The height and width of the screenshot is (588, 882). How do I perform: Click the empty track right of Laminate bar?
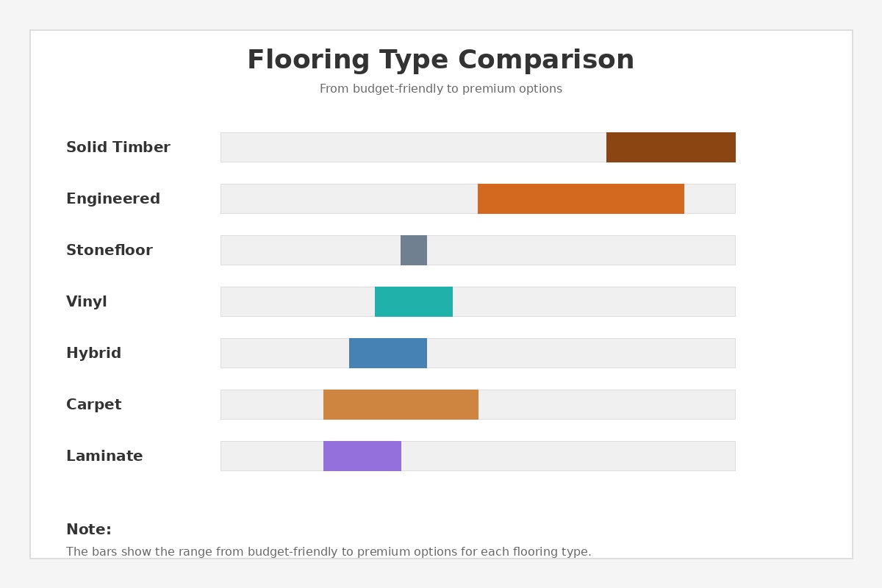pos(567,456)
